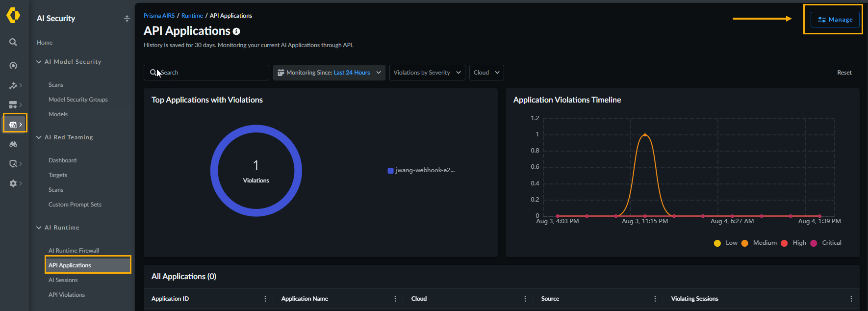Open column menu for Source column
The height and width of the screenshot is (311, 868).
(x=655, y=299)
